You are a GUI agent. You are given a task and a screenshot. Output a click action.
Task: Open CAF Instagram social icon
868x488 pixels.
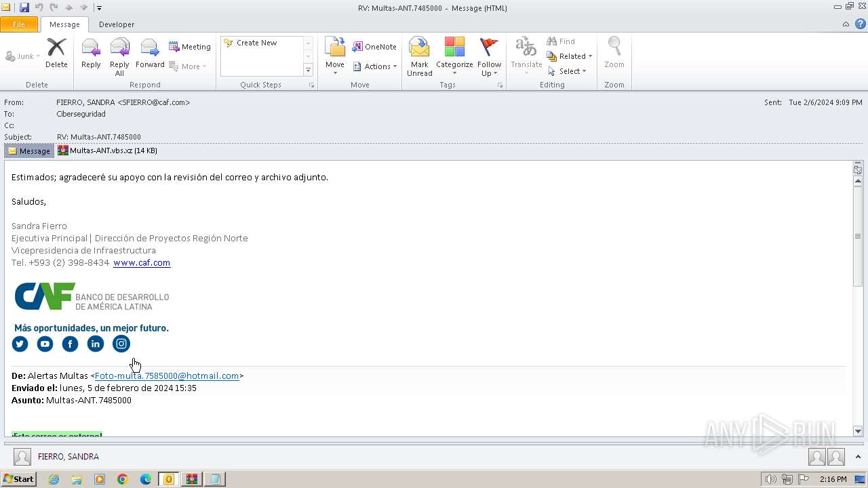click(x=121, y=344)
